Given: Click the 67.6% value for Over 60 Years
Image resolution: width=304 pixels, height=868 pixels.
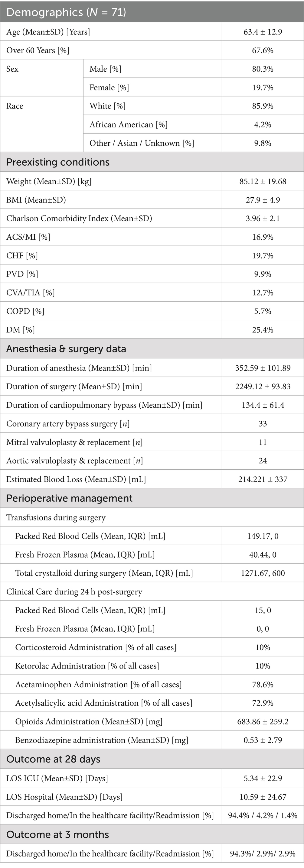Looking at the screenshot, I should click(x=263, y=50).
